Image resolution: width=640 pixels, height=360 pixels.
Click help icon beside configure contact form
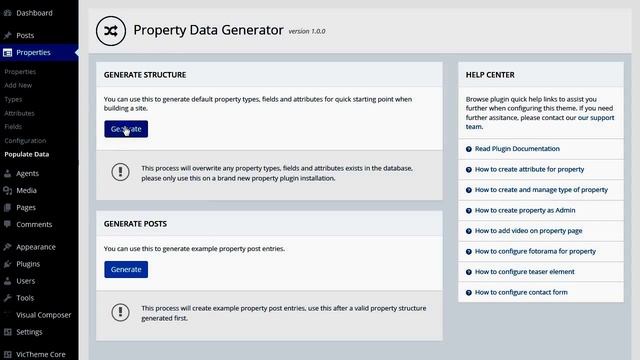[469, 293]
